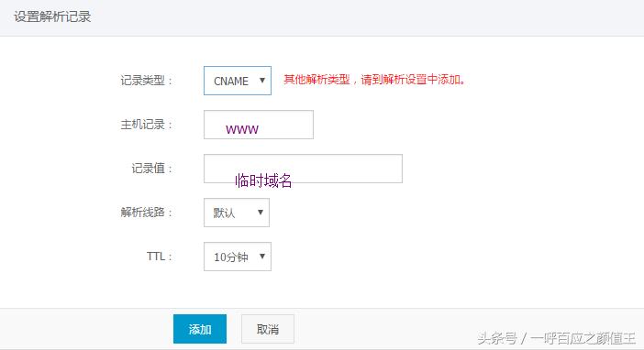Screen dimensions: 644x350
Task: Click the 记录值 input field
Action: click(x=303, y=169)
